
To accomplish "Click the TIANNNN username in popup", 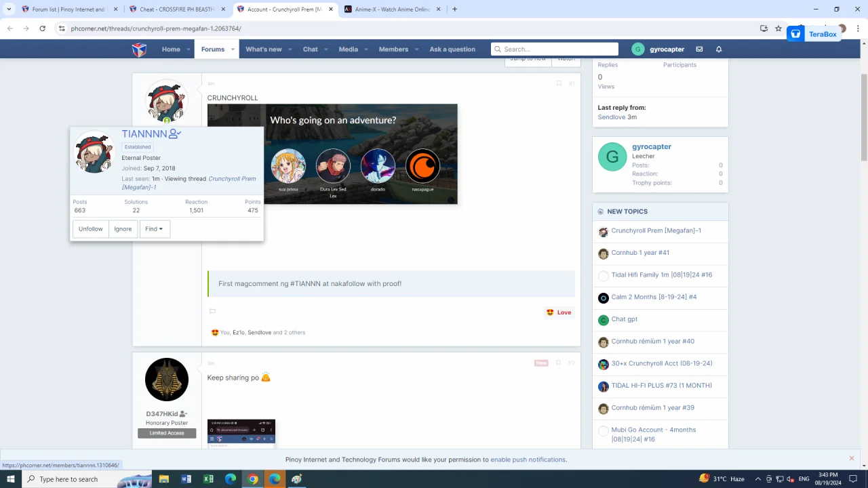I will click(144, 134).
